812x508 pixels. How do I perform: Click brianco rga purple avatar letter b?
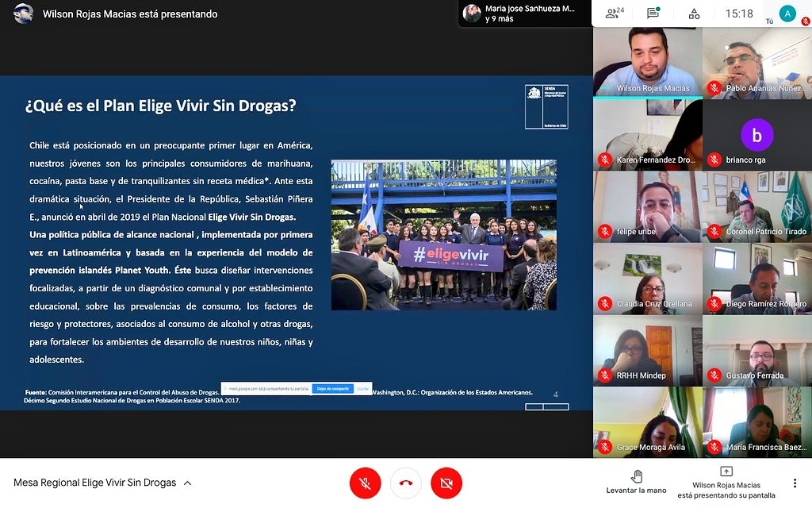pyautogui.click(x=756, y=135)
